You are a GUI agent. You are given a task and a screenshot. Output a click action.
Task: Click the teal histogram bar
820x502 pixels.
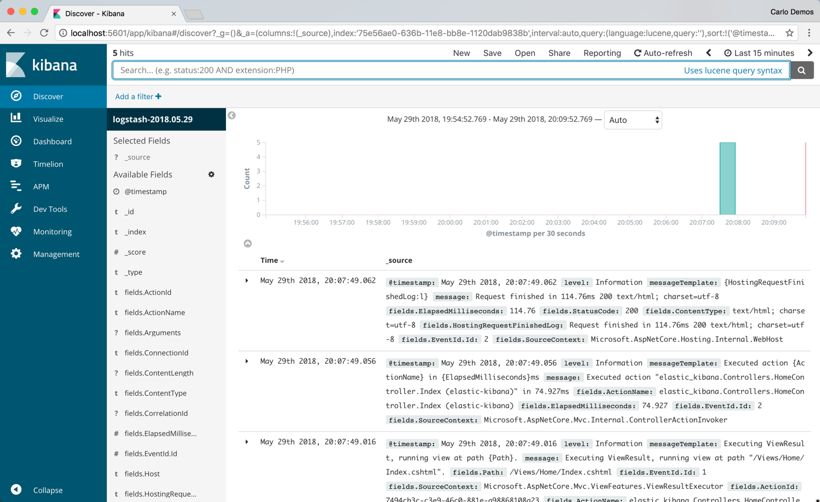(x=727, y=178)
